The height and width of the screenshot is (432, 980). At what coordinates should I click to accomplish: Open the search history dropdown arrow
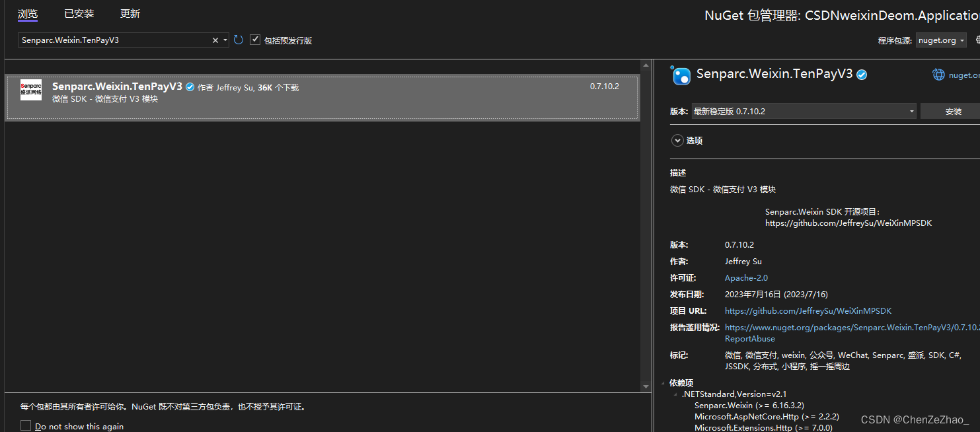(x=225, y=40)
